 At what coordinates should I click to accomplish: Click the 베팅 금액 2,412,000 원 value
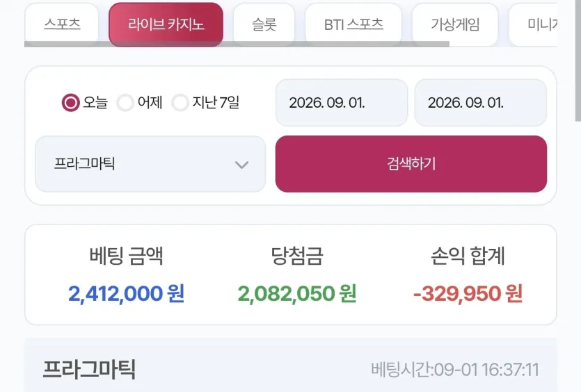click(x=127, y=294)
